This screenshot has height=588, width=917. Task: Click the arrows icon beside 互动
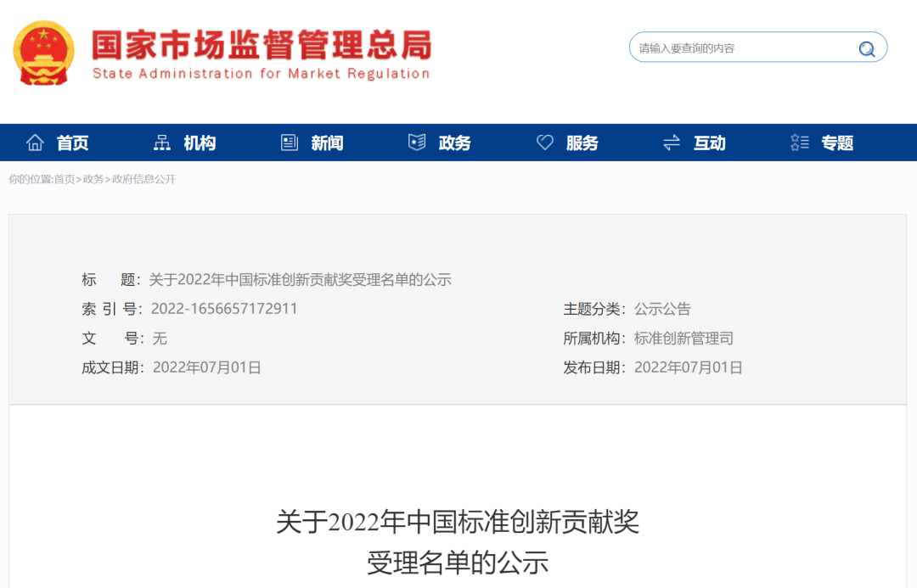click(x=671, y=143)
